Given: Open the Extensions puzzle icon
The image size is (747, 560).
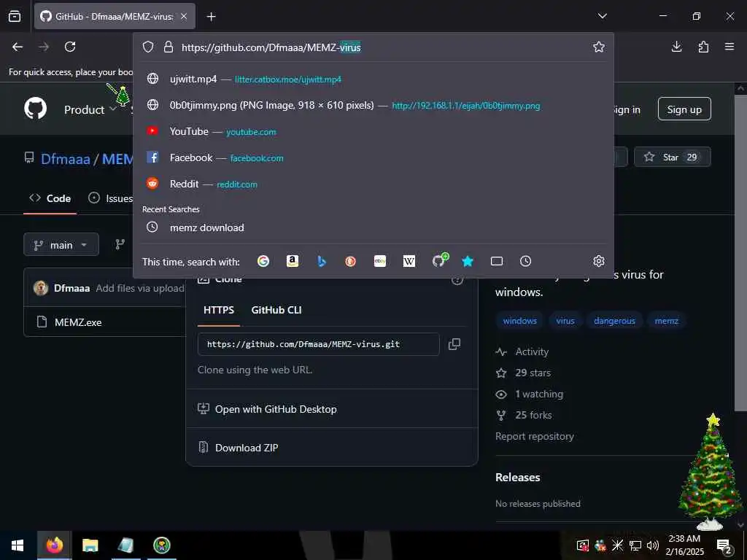Looking at the screenshot, I should (x=703, y=47).
